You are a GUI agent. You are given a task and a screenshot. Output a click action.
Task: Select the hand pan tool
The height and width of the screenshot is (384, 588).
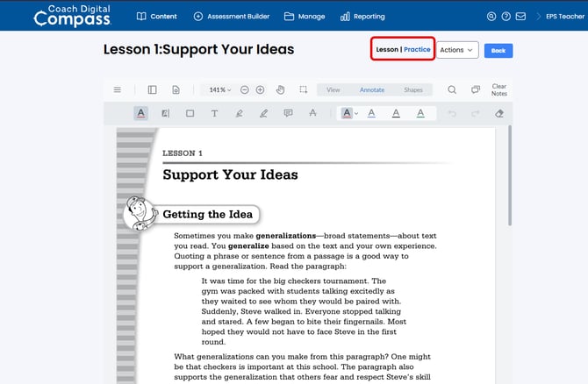click(281, 89)
